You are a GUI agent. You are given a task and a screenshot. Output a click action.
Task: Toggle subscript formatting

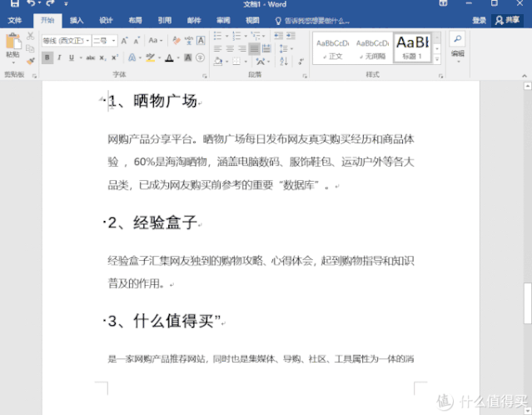pos(102,57)
